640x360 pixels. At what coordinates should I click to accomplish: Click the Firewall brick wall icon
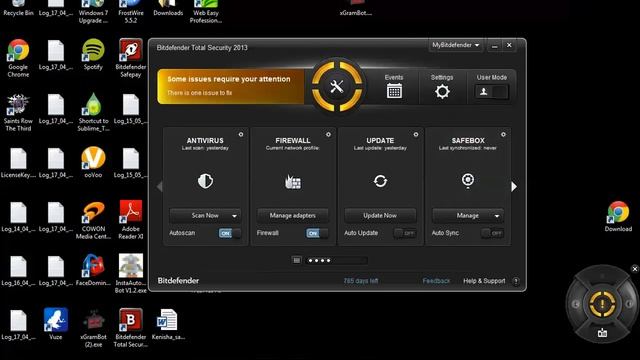(x=293, y=182)
